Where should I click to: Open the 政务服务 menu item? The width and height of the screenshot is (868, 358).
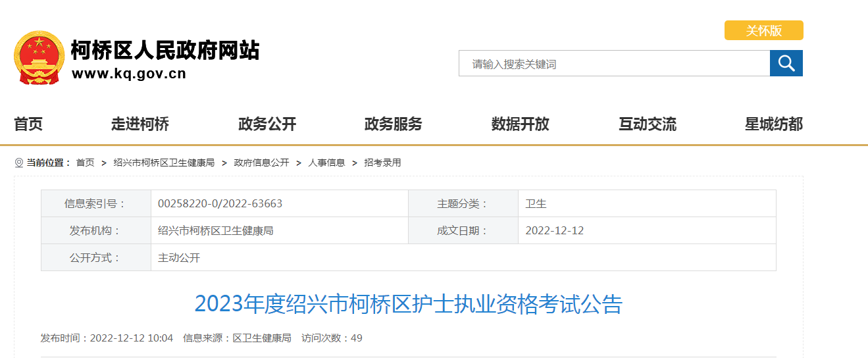pyautogui.click(x=394, y=124)
